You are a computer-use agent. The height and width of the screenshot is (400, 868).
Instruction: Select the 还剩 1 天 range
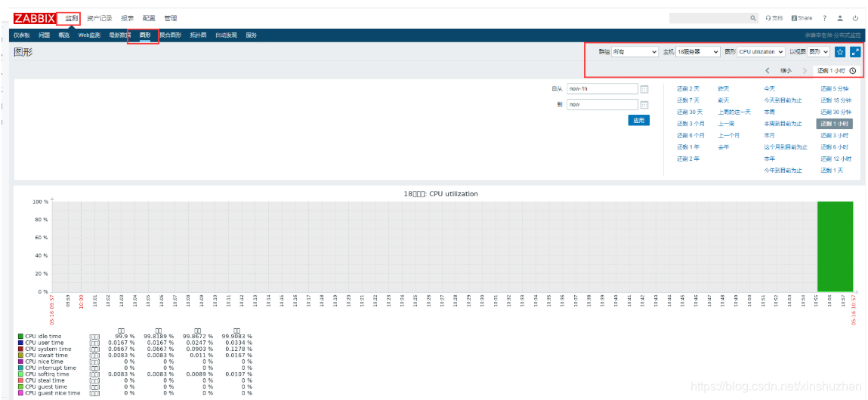832,170
